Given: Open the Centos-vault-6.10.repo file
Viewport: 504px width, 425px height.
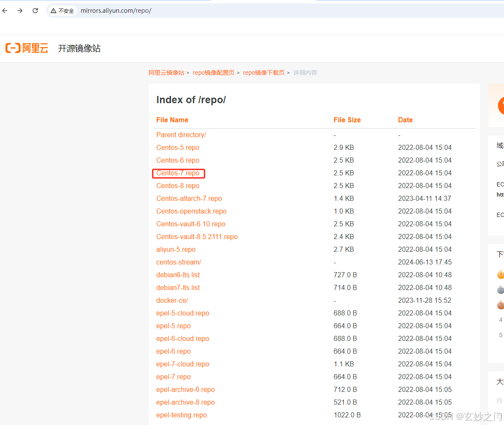Looking at the screenshot, I should coord(190,224).
